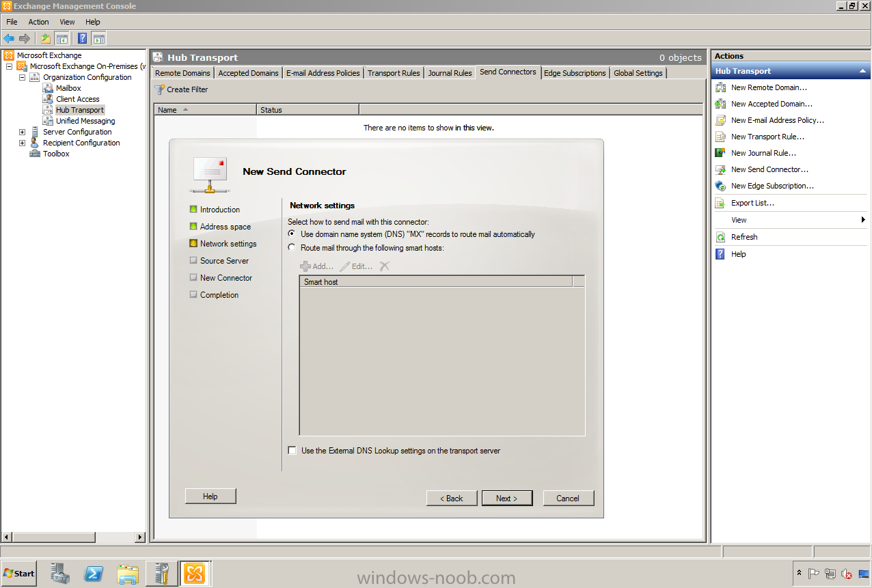This screenshot has width=872, height=588.
Task: Click the Help icon in Actions pane
Action: [720, 254]
